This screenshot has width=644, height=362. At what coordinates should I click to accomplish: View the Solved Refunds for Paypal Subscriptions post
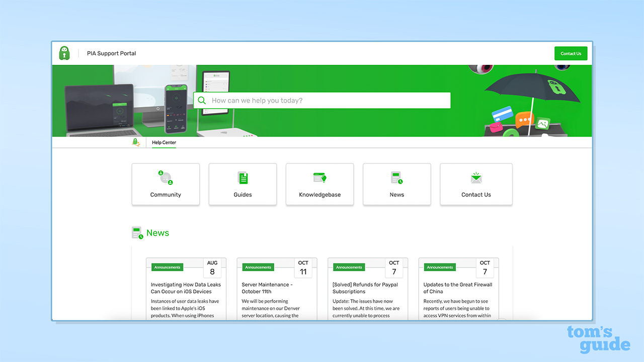click(365, 288)
